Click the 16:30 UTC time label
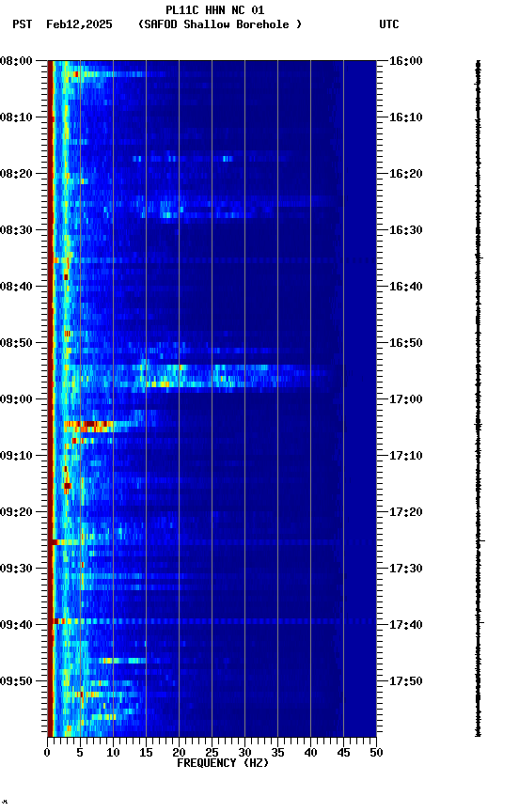Screen dimensions: 519x812 (x=405, y=230)
